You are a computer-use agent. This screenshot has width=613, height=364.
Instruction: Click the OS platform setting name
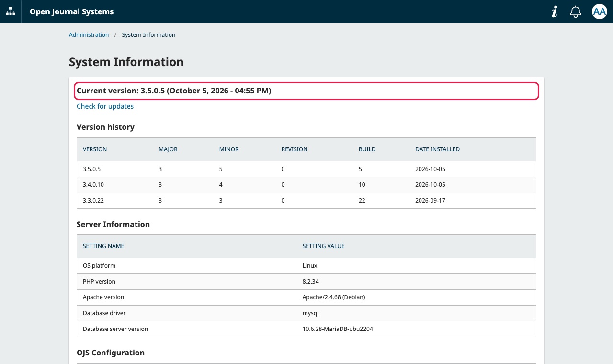(99, 266)
